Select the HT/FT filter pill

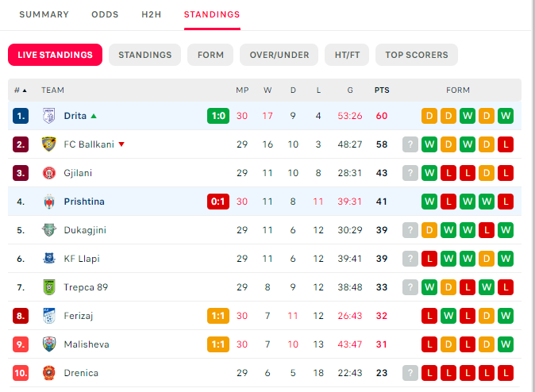pyautogui.click(x=347, y=55)
